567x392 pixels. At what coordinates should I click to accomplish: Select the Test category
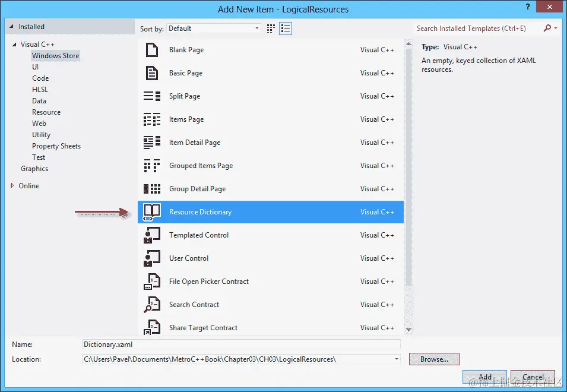pos(39,157)
